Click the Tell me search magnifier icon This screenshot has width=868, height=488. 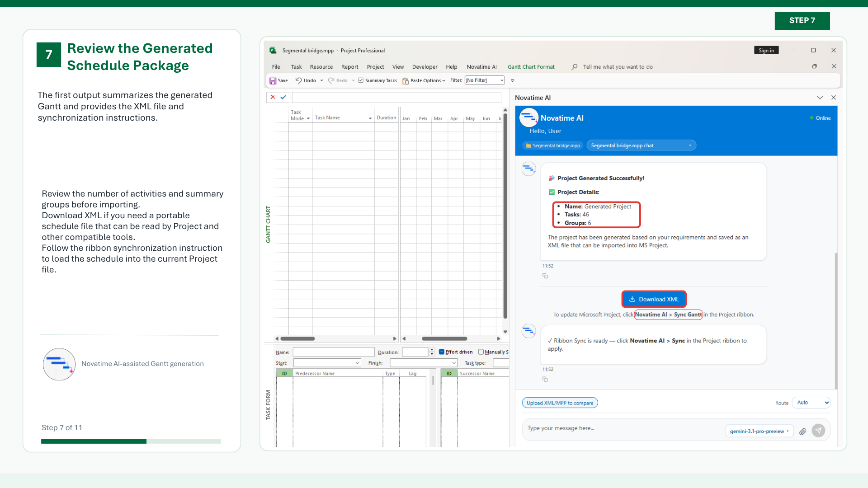574,67
